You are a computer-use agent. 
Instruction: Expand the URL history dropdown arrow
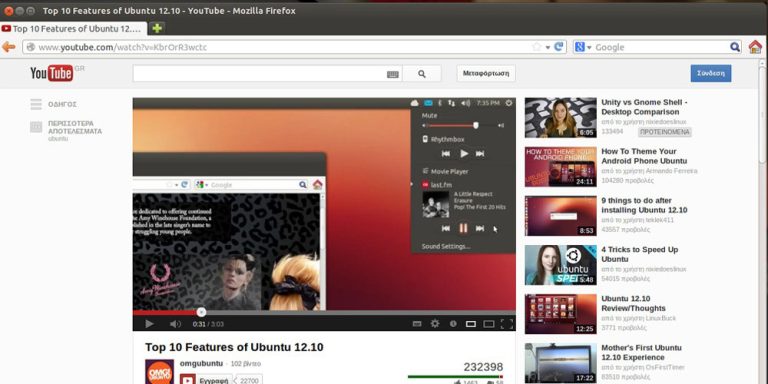tap(548, 48)
